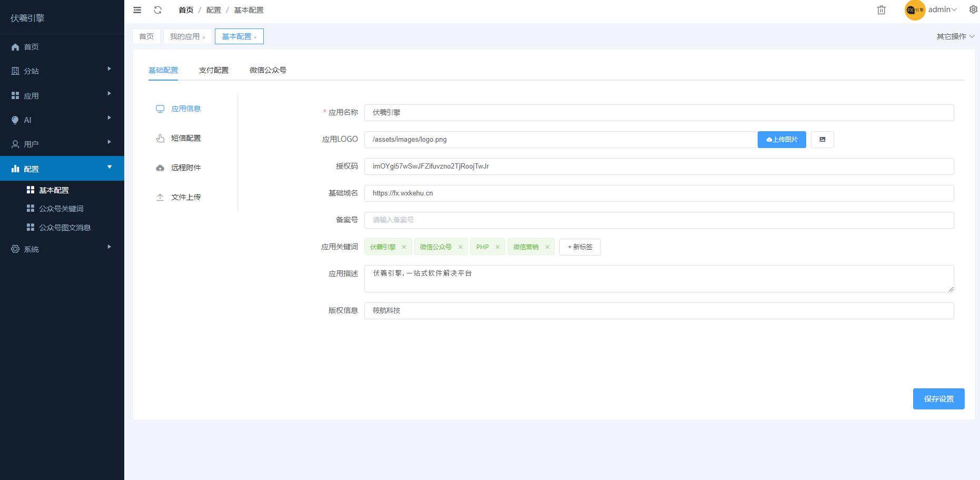
Task: Open the image gallery picker icon
Action: coord(822,140)
